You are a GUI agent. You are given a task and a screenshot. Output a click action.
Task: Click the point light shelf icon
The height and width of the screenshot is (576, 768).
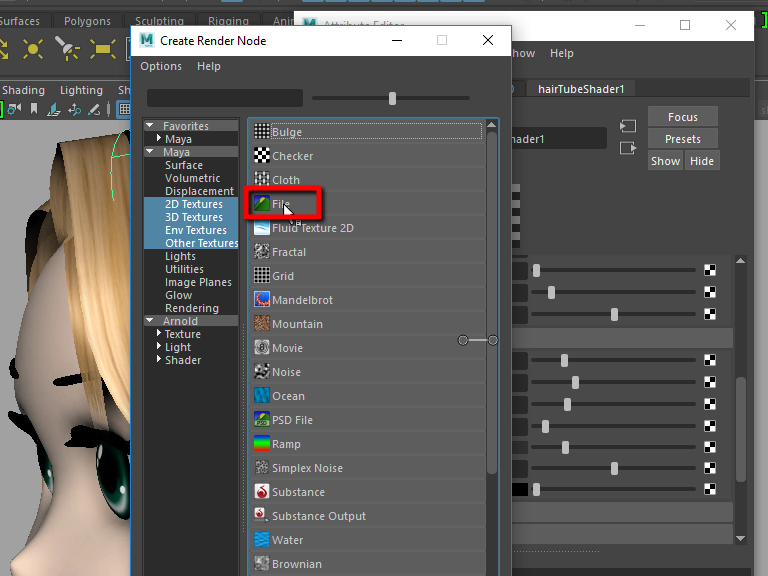(x=33, y=49)
